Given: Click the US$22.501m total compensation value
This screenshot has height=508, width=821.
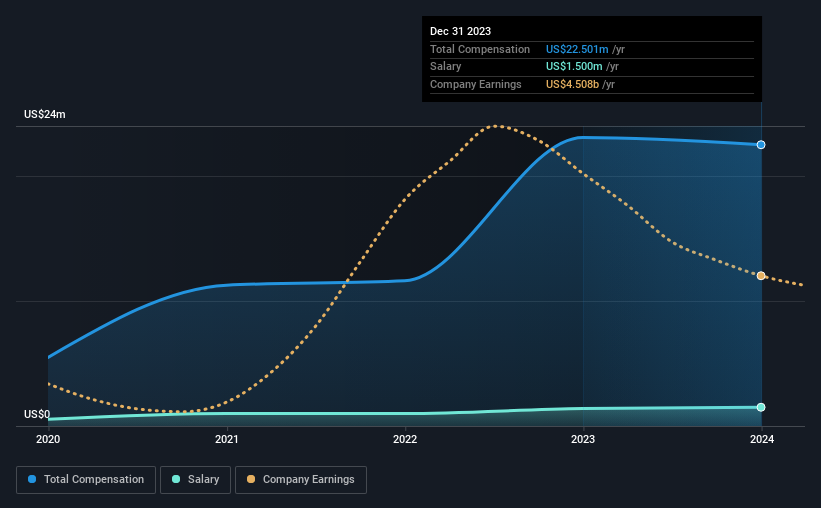Looking at the screenshot, I should point(577,49).
